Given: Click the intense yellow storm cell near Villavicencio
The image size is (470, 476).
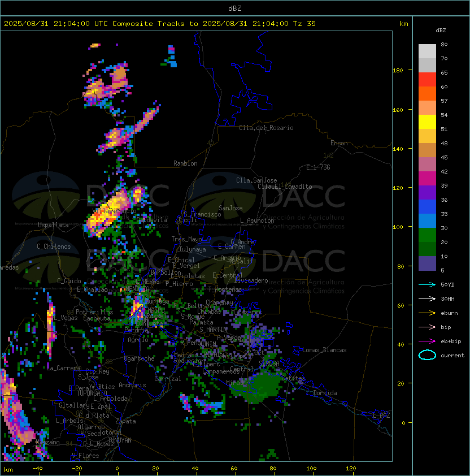Looking at the screenshot, I should [106, 213].
